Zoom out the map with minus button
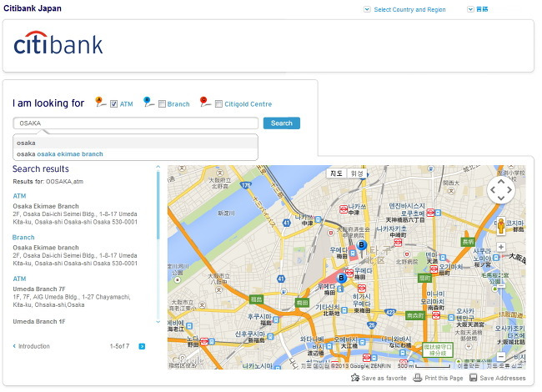542x392 pixels. [501, 356]
